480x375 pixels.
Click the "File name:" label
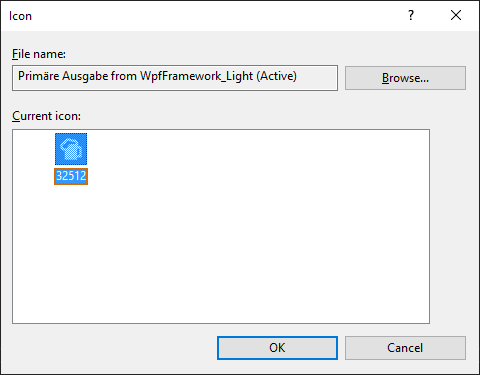tap(39, 54)
